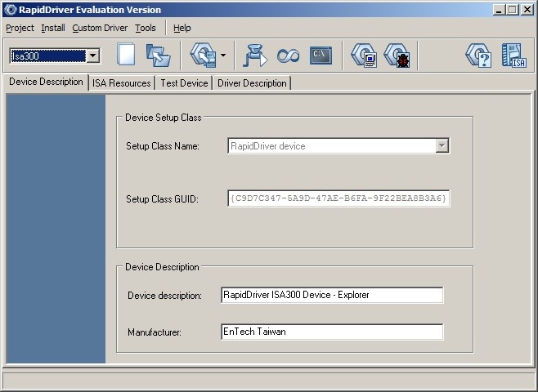Viewport: 538px width, 392px height.
Task: Maximize the RapidDriver window
Action: click(x=513, y=10)
